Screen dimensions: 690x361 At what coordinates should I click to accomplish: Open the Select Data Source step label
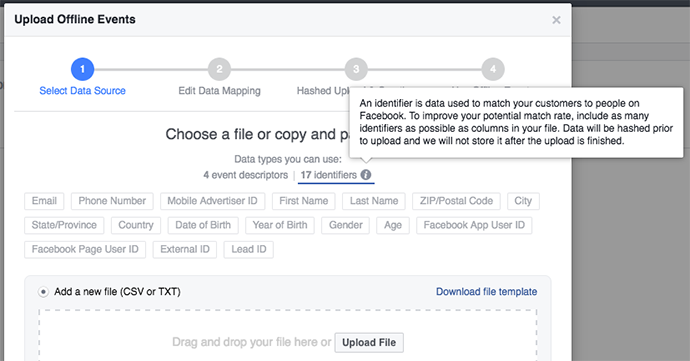82,91
